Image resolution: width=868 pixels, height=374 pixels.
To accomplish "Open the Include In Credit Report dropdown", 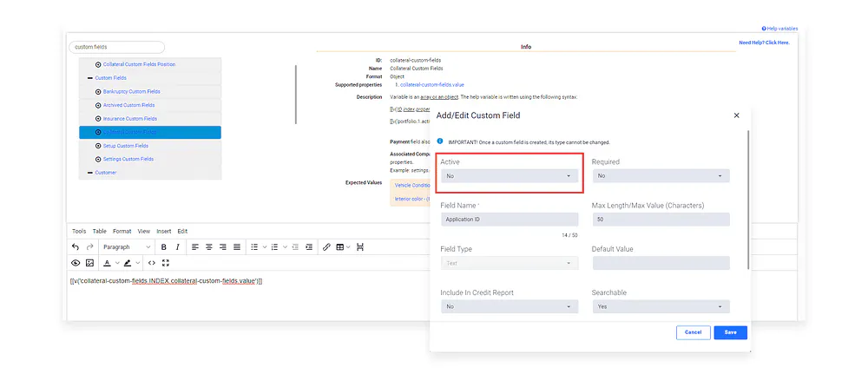I will tap(510, 306).
